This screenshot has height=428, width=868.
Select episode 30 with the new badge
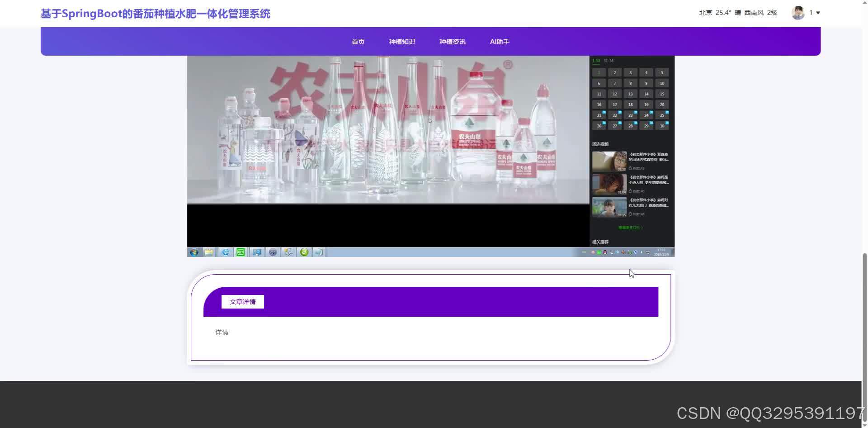tap(661, 126)
